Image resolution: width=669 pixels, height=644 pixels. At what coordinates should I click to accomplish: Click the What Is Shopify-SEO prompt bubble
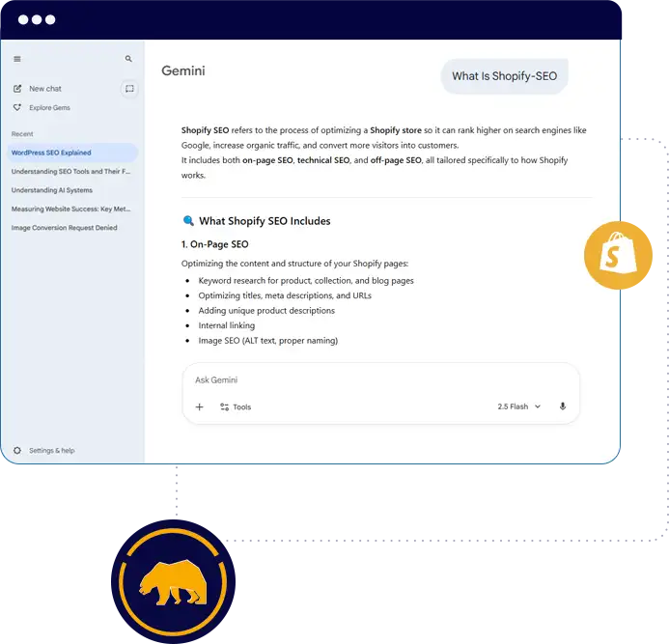tap(504, 76)
